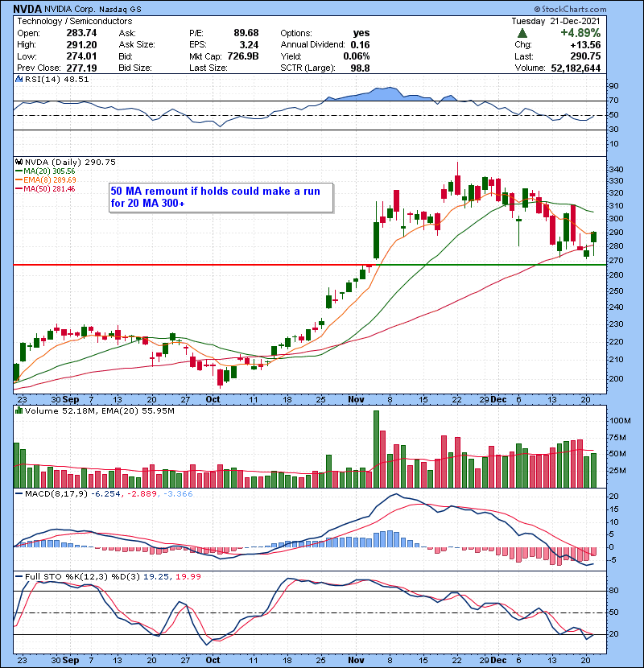This screenshot has width=644, height=668.
Task: Click the Last Size: label
Action: tap(208, 68)
